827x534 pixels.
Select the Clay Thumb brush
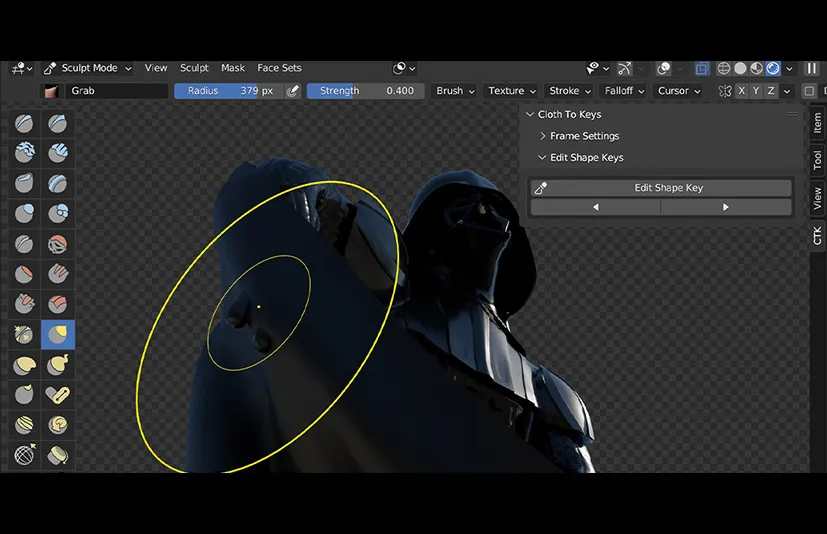click(24, 183)
